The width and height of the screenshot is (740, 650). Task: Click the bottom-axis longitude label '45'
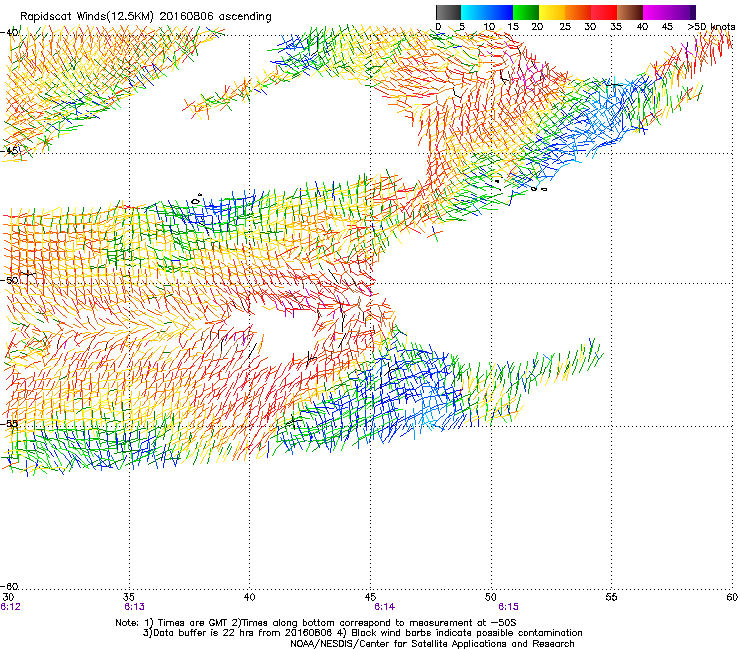coord(370,597)
